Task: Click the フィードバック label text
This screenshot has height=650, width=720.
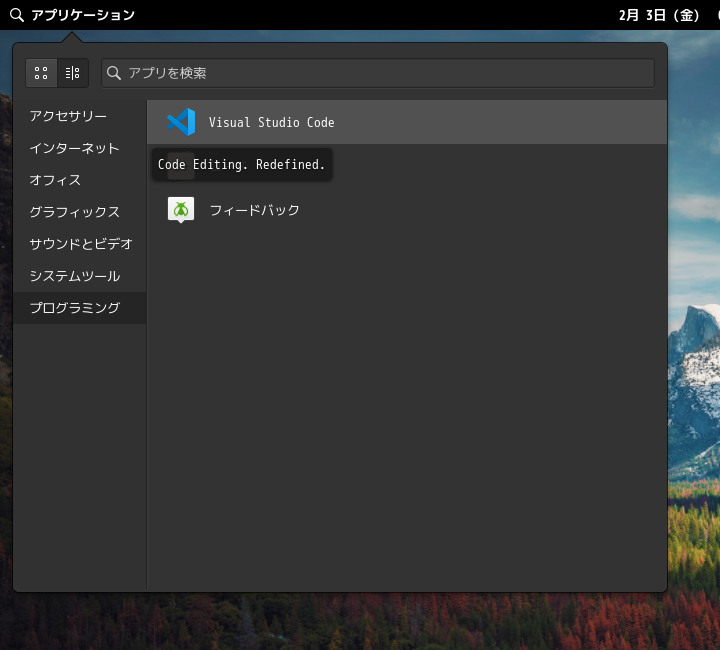Action: (x=254, y=210)
